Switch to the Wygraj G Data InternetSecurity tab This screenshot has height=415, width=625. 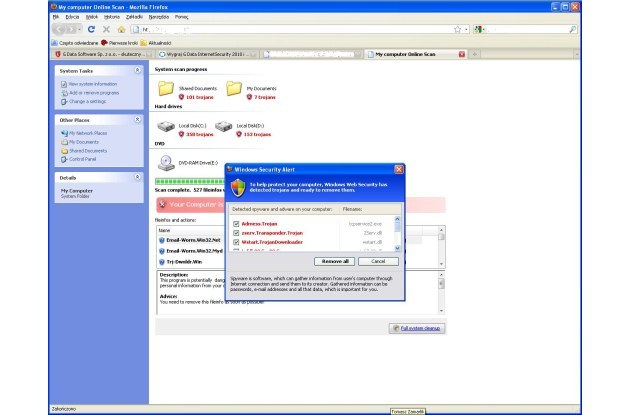click(x=207, y=54)
